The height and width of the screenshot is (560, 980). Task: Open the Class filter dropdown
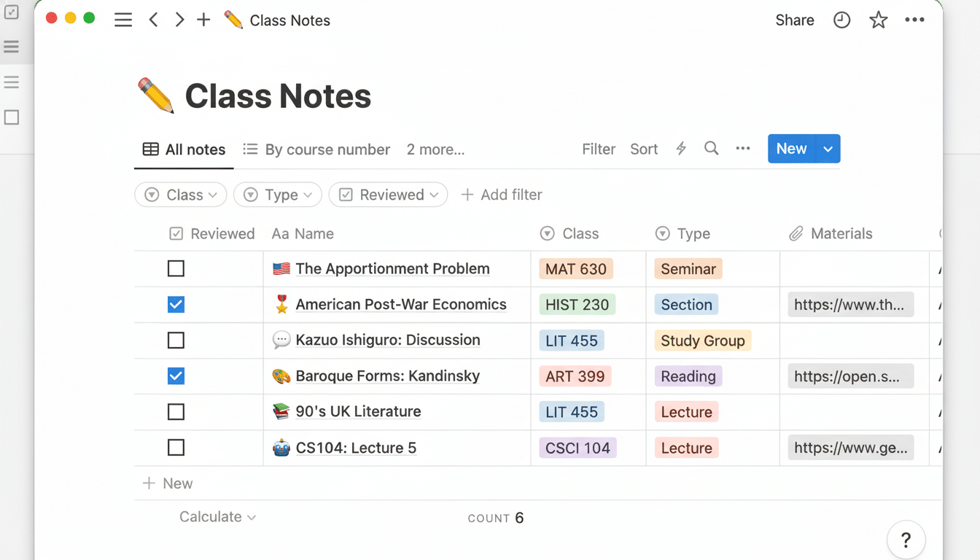180,195
